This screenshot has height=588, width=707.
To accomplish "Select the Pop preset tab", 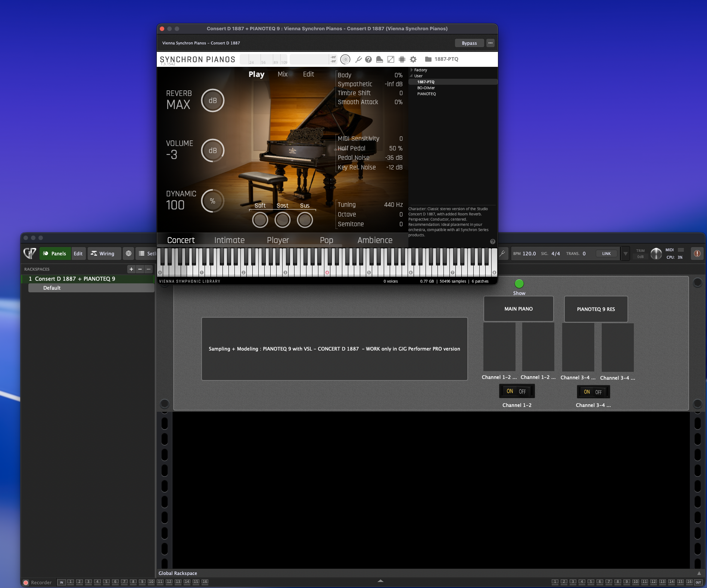I will click(327, 240).
